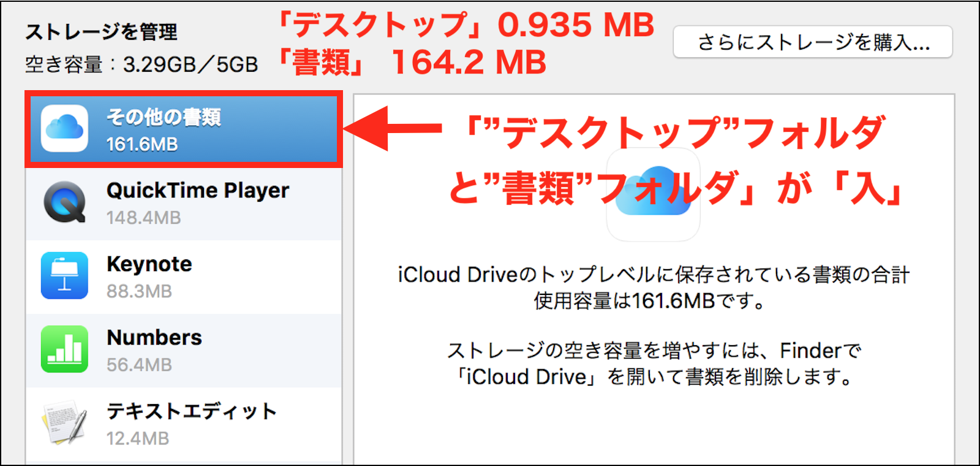Click the QuickTime Player app icon
Viewport: 980px width, 466px height.
click(x=64, y=202)
